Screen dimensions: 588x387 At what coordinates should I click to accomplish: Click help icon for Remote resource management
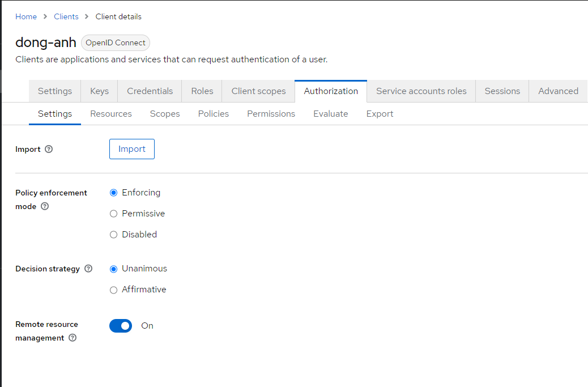73,338
